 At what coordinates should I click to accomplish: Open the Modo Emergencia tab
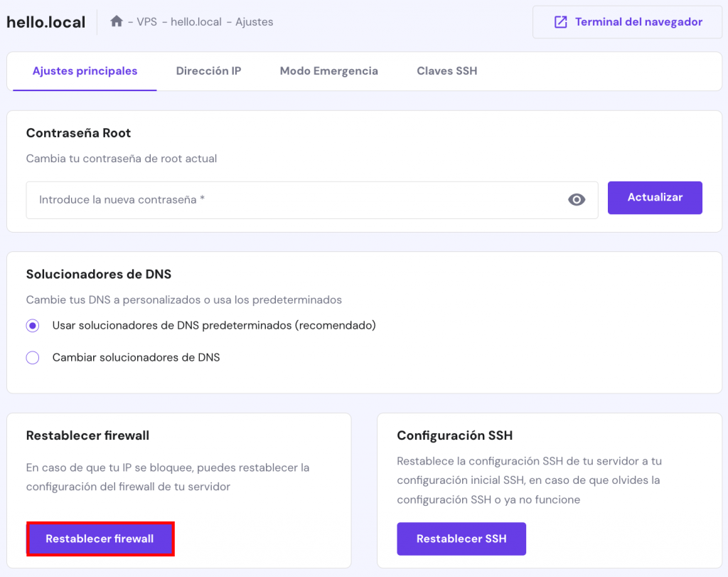[329, 71]
